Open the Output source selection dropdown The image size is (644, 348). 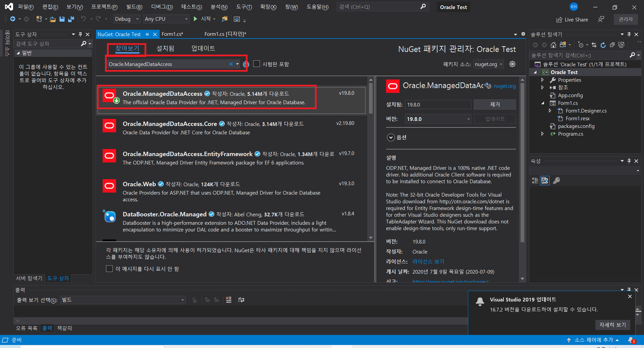[123, 300]
